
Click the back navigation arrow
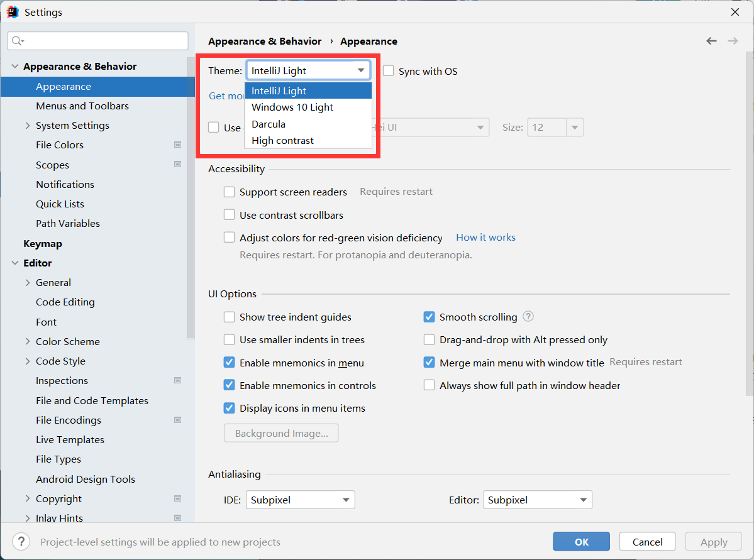pos(711,41)
